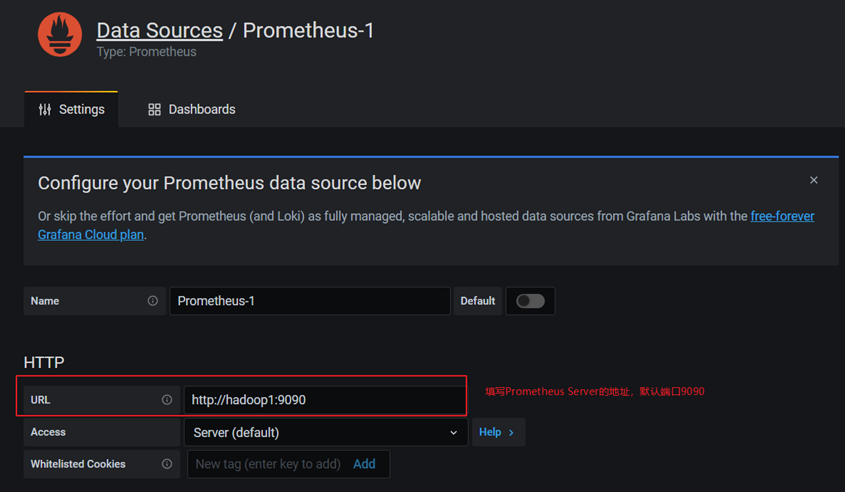Click the Name field info icon
The width and height of the screenshot is (845, 492).
pyautogui.click(x=153, y=301)
